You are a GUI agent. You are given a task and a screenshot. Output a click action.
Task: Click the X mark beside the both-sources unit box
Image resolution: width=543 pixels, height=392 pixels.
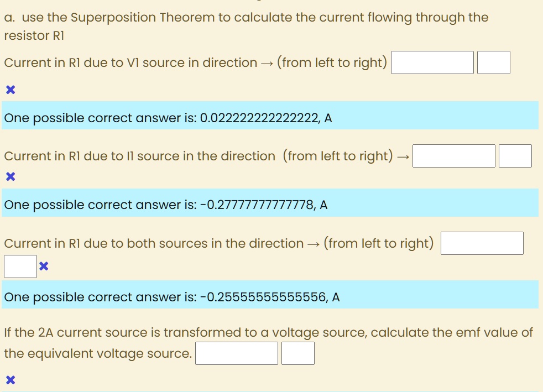(x=43, y=266)
